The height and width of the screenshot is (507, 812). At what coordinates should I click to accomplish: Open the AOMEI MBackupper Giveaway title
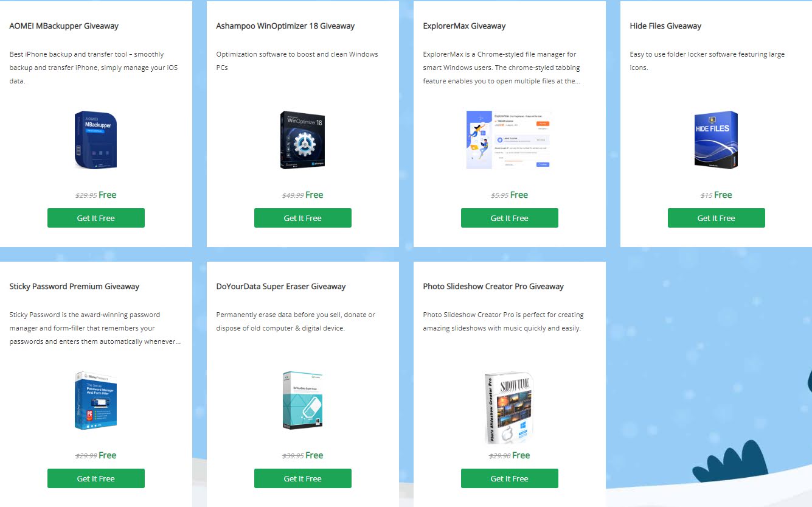tap(64, 26)
